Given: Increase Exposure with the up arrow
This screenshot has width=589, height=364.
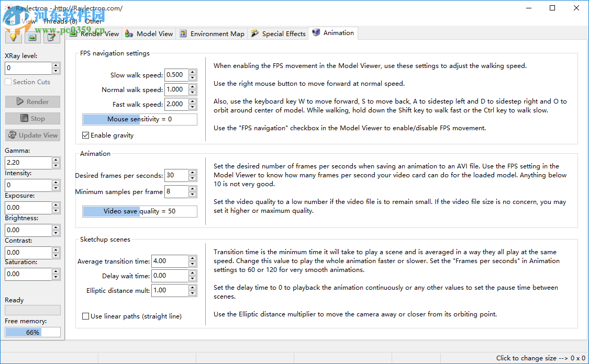Looking at the screenshot, I should tap(56, 205).
